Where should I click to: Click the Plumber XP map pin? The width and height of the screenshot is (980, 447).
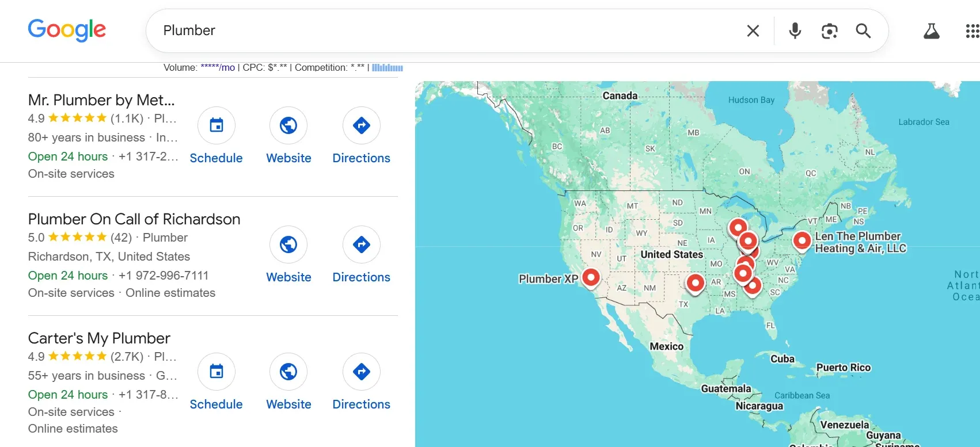tap(591, 278)
